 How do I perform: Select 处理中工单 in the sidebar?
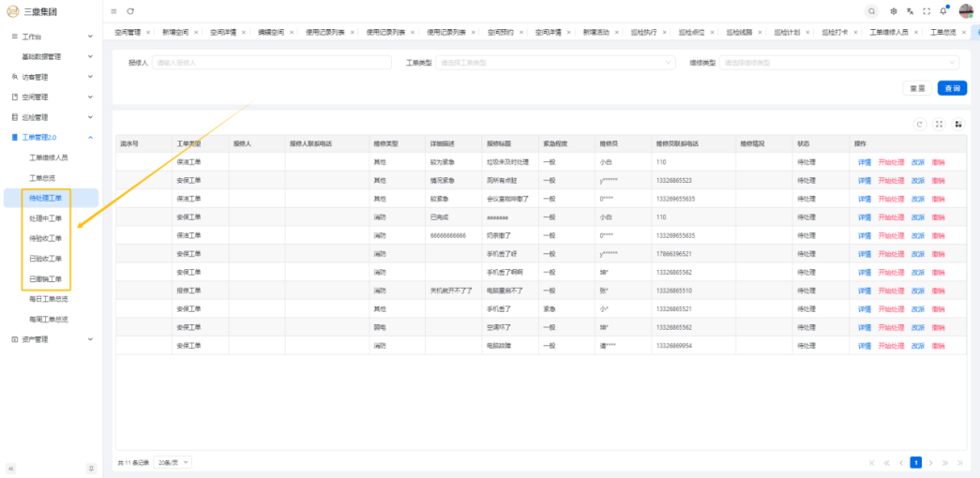(x=46, y=218)
